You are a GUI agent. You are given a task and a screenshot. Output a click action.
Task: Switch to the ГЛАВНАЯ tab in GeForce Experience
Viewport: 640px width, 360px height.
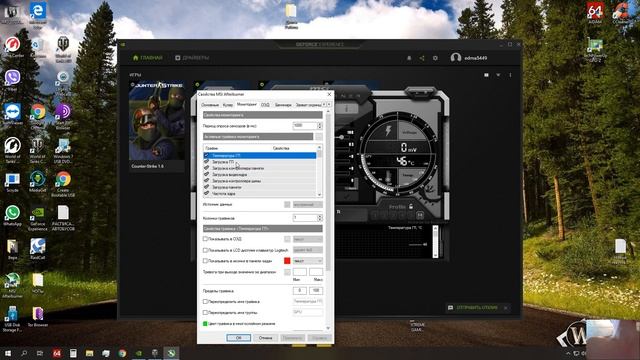coord(148,58)
